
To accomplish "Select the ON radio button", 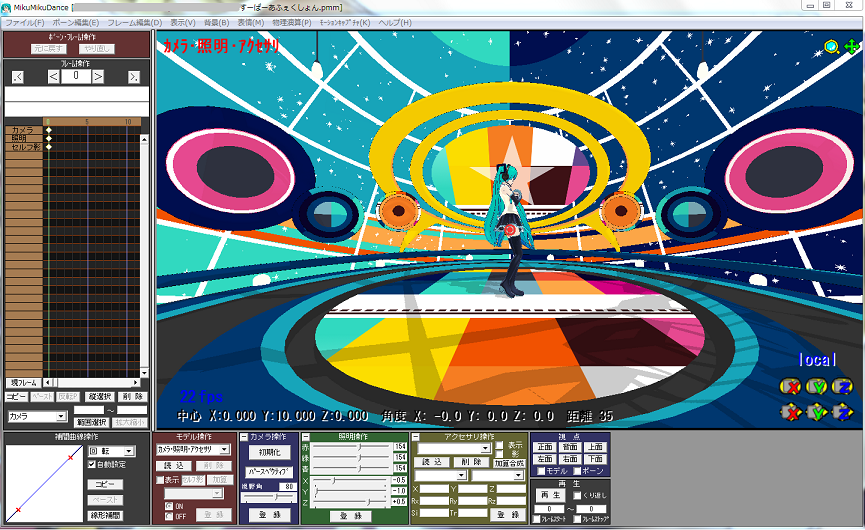I will pyautogui.click(x=169, y=506).
